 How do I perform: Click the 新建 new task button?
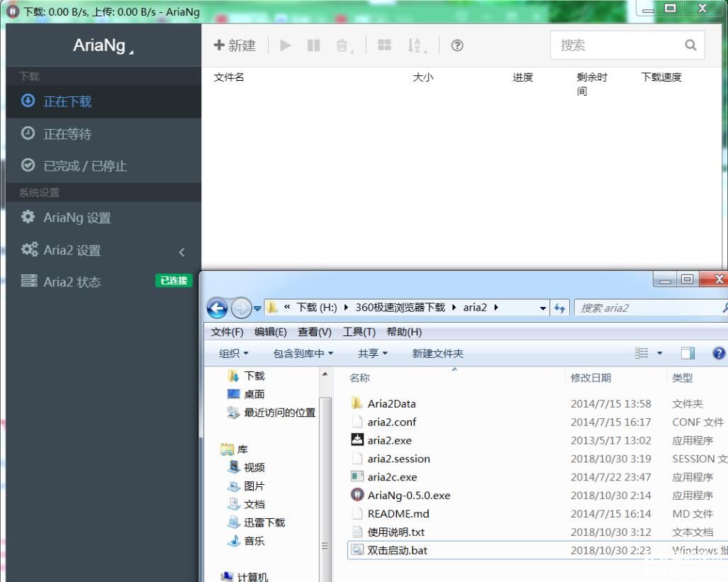click(235, 45)
